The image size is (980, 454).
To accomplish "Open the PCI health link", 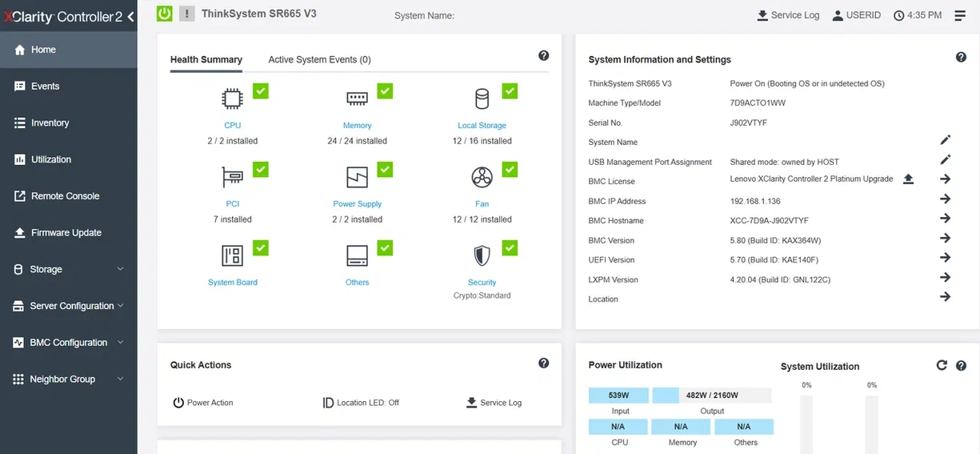I will click(x=232, y=204).
